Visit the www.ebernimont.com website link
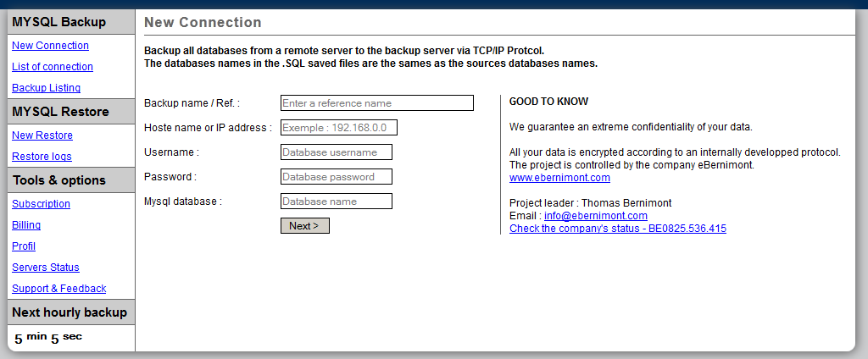This screenshot has height=359, width=868. (x=559, y=178)
